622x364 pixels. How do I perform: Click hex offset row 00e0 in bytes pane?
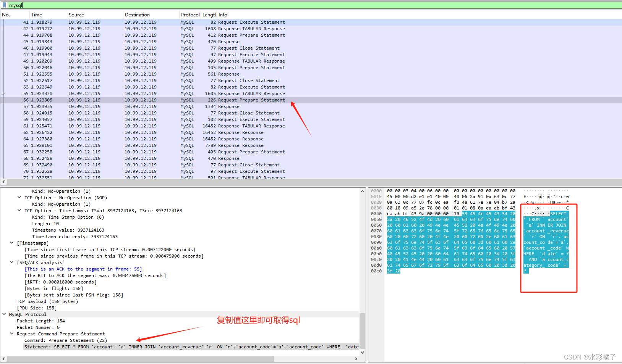376,271
